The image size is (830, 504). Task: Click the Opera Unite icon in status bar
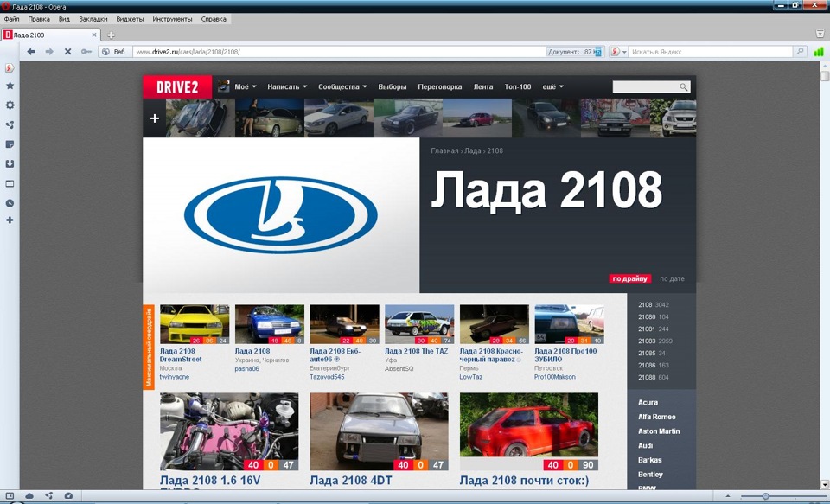(x=48, y=495)
